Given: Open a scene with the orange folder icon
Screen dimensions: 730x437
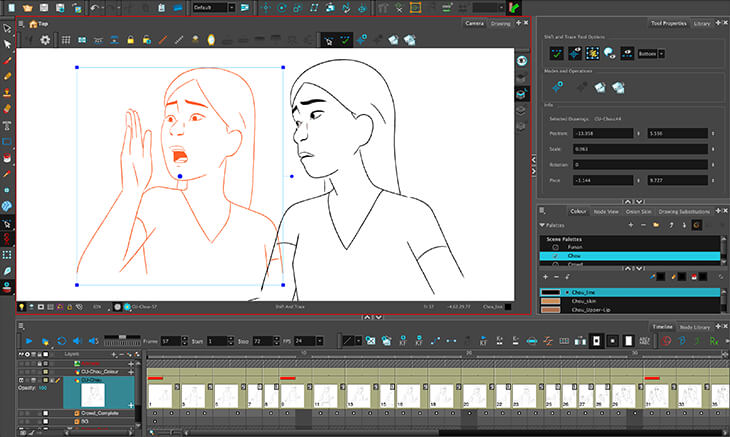Looking at the screenshot, I should (x=28, y=7).
